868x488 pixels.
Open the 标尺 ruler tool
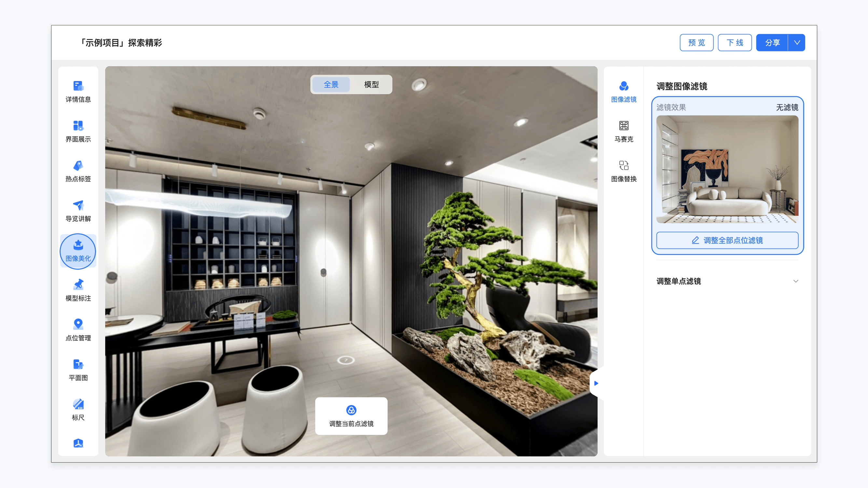(x=78, y=410)
